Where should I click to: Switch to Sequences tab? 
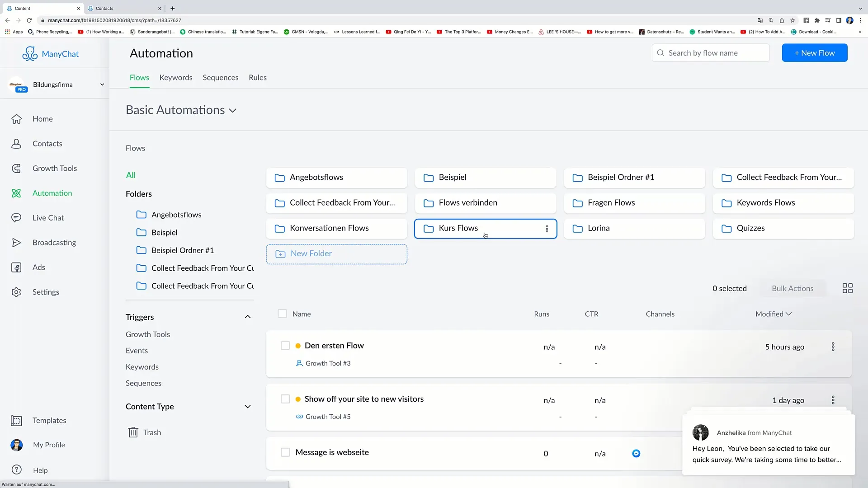[x=221, y=77]
